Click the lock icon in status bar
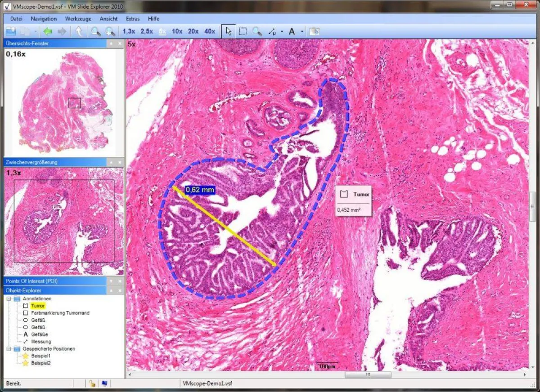 click(x=92, y=383)
